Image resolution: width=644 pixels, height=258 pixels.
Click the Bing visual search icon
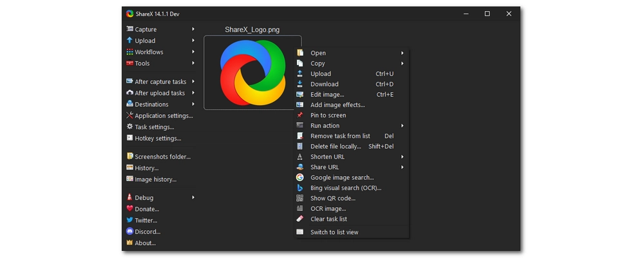pos(299,188)
